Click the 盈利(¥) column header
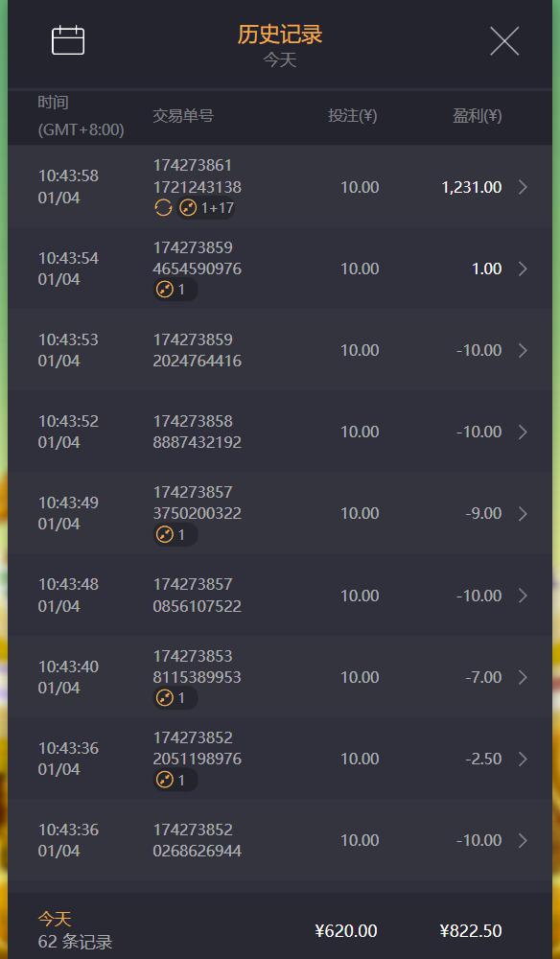 (x=477, y=116)
